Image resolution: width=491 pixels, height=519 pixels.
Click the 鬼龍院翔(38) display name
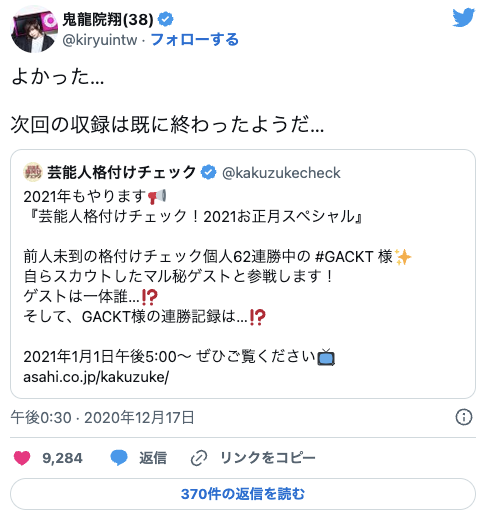[x=108, y=19]
